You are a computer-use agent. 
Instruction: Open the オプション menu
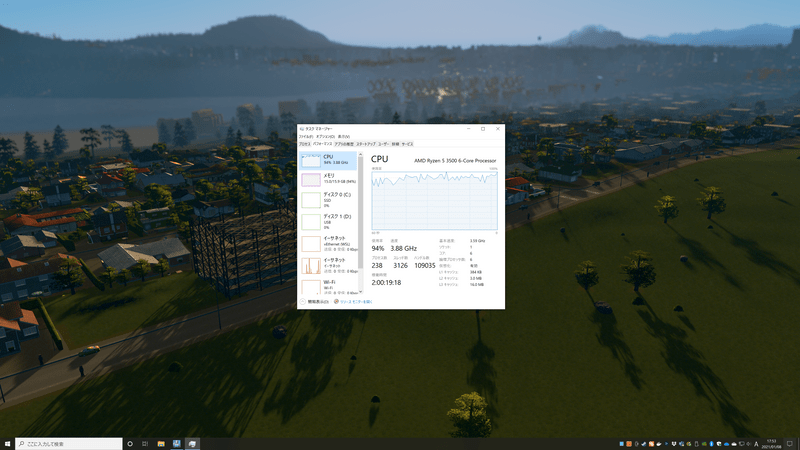[x=323, y=136]
